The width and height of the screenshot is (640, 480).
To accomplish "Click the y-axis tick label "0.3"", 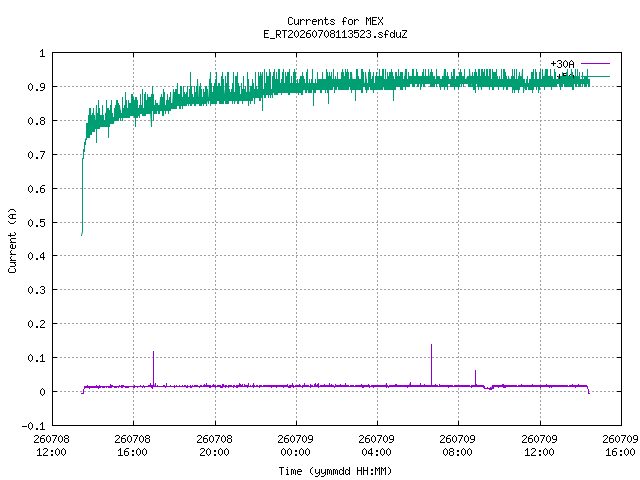I will (x=36, y=290).
